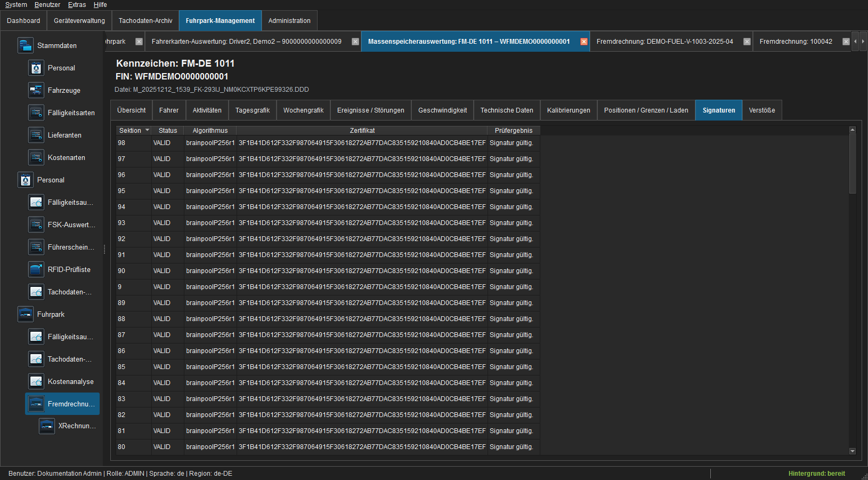
Task: Switch to the Tachodaten-Archiv tab
Action: pos(145,21)
